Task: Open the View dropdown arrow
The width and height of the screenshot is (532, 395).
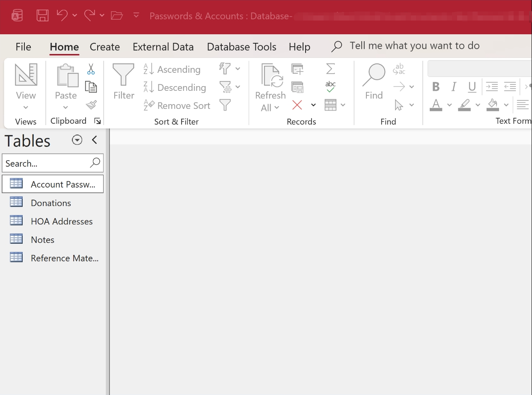Action: (26, 108)
